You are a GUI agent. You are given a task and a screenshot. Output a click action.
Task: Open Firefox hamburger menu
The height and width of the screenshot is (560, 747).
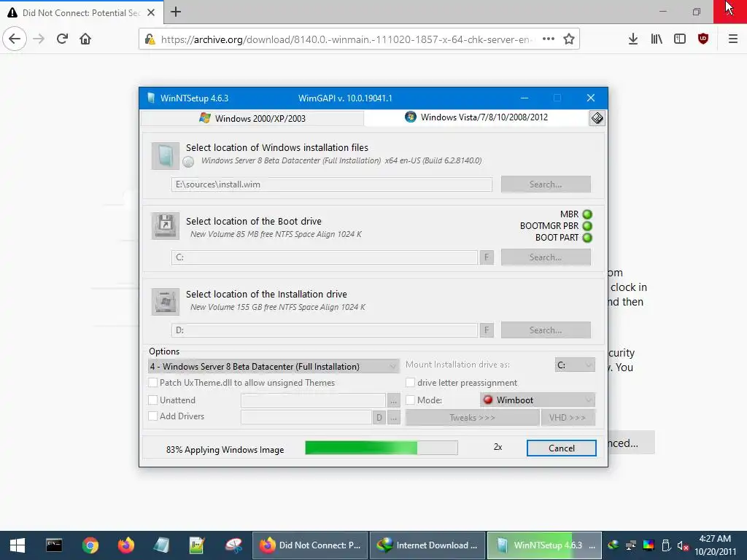click(733, 39)
